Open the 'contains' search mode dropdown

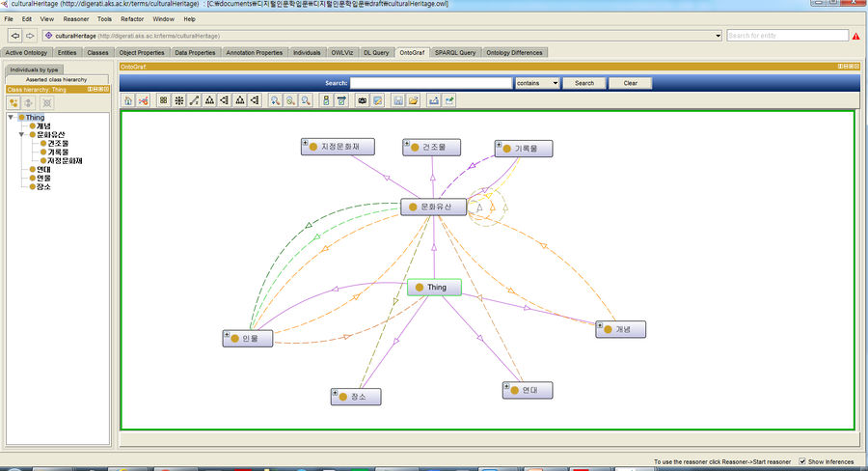537,83
